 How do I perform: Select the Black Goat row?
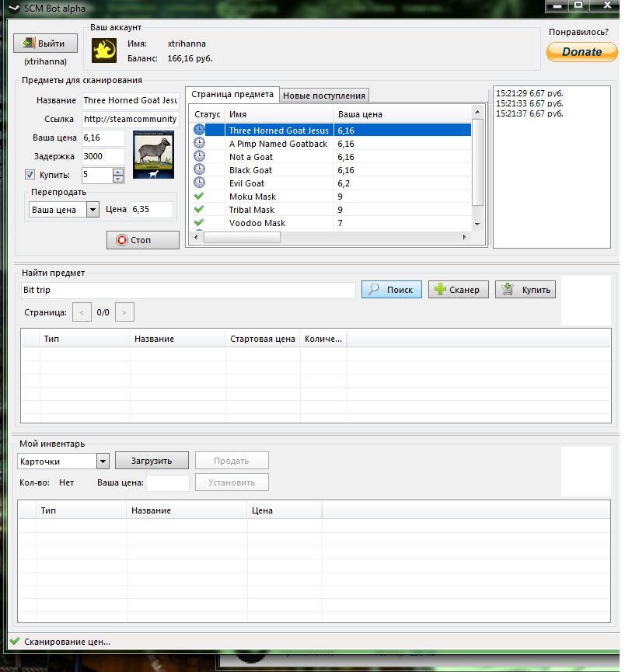tap(330, 170)
